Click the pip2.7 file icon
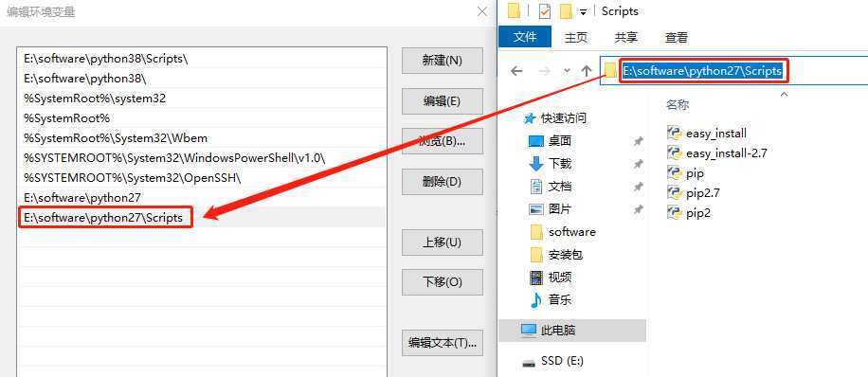868x377 pixels. pos(674,193)
